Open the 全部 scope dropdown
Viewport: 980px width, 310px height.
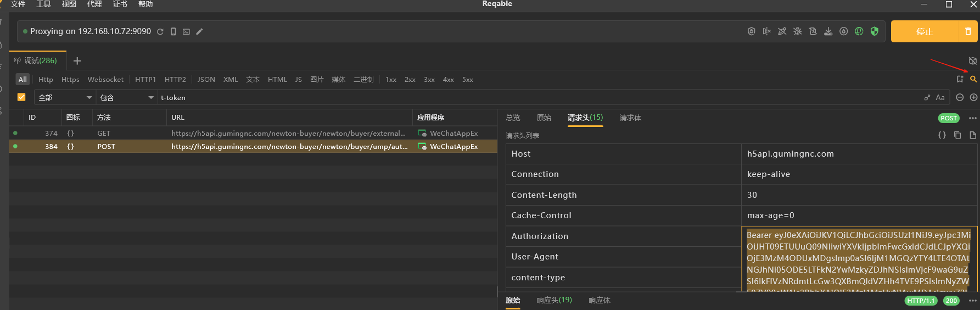point(65,97)
